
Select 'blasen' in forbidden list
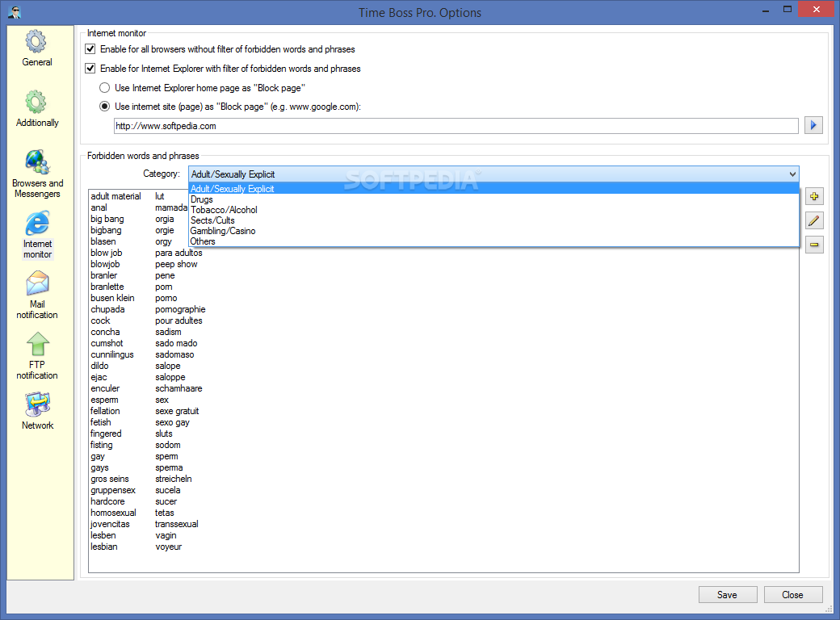(103, 241)
